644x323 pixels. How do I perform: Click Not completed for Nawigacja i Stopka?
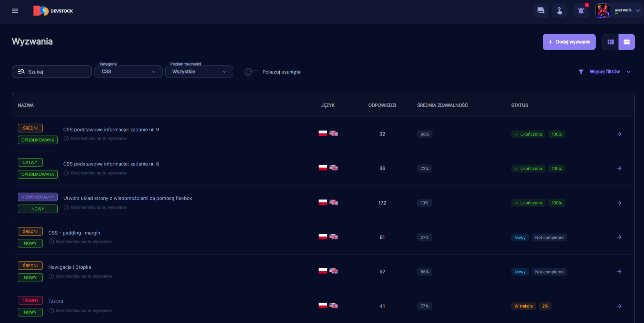(x=549, y=272)
